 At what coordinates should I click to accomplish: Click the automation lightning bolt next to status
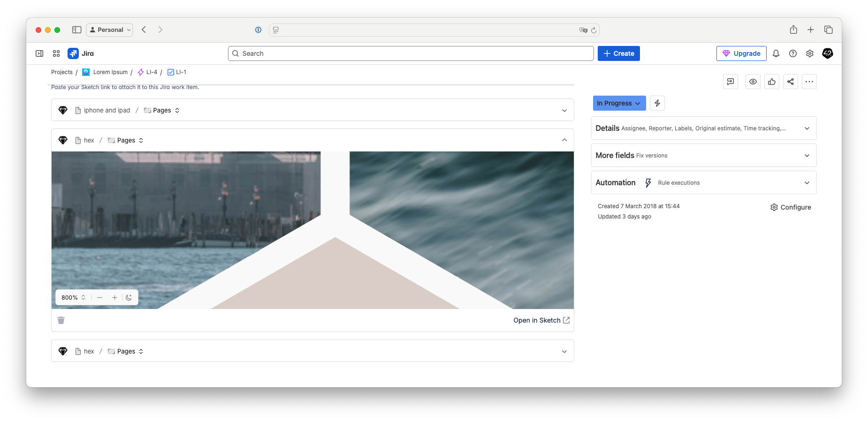pyautogui.click(x=657, y=103)
